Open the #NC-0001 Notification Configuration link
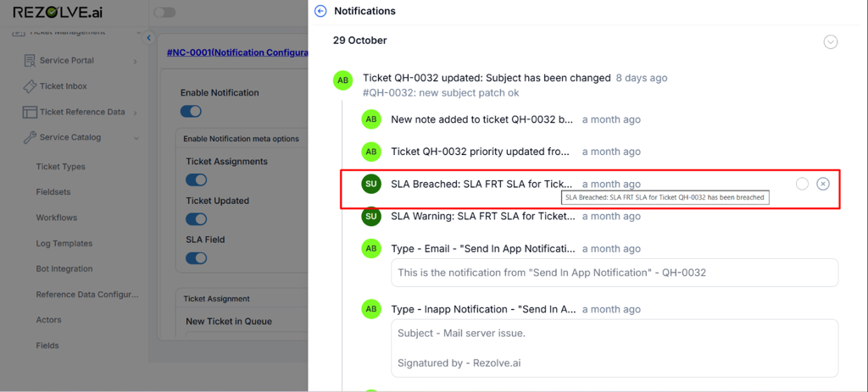This screenshot has height=392, width=868. [x=237, y=52]
